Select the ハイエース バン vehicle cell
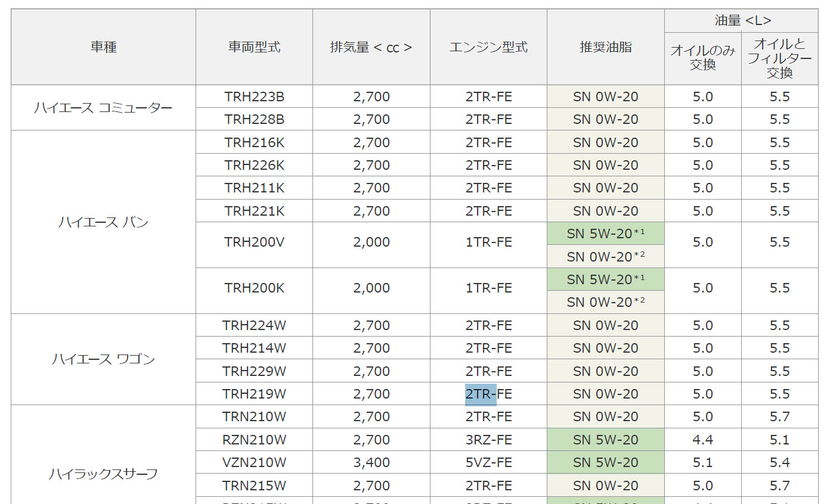This screenshot has width=830, height=504. coord(104,222)
